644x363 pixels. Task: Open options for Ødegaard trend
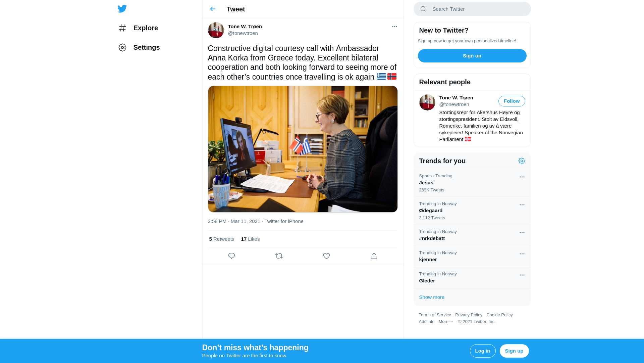click(x=522, y=205)
